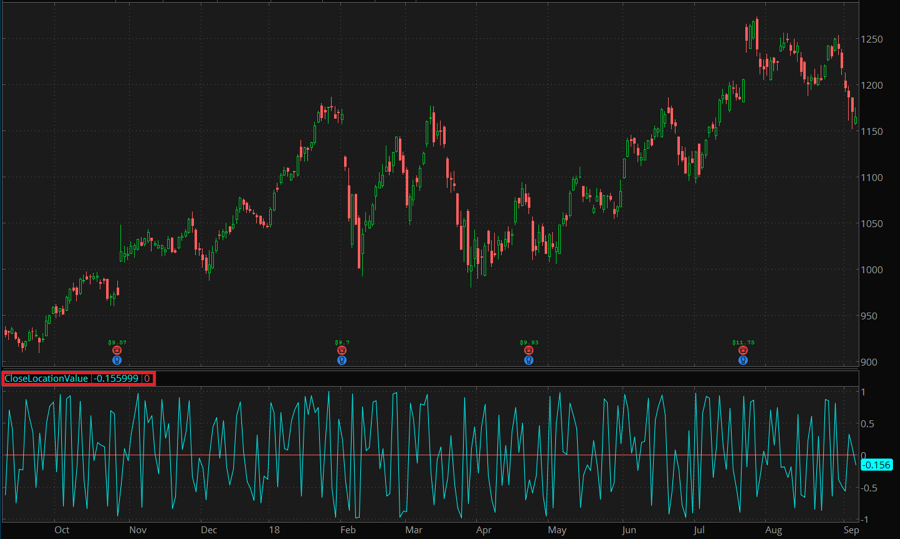900x539 pixels.
Task: Click the $9.57 earnings amount text
Action: 117,342
